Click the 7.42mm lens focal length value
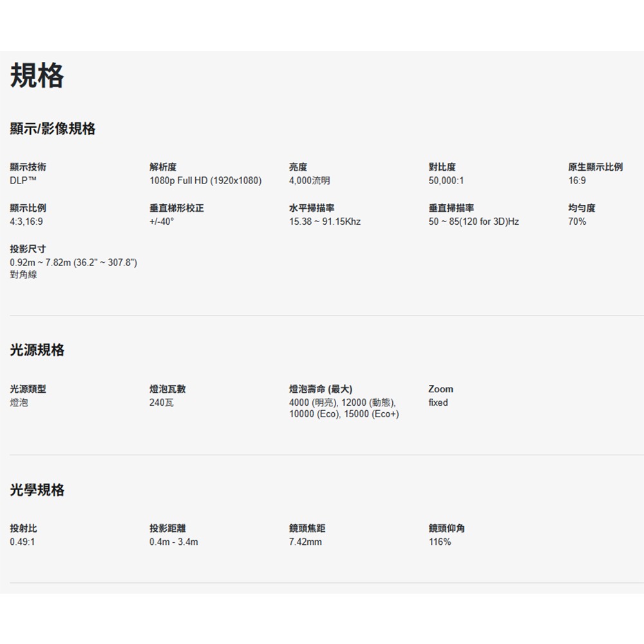 pos(306,542)
